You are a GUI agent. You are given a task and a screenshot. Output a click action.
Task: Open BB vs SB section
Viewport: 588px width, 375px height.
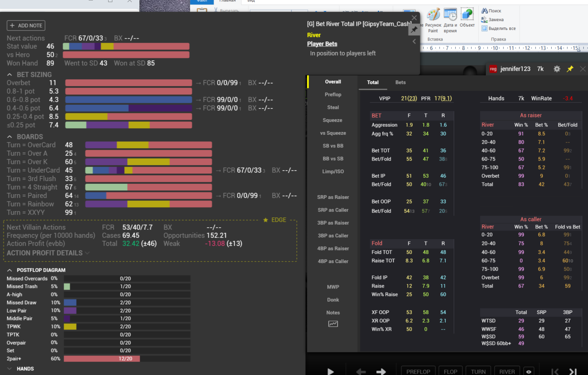[333, 159]
